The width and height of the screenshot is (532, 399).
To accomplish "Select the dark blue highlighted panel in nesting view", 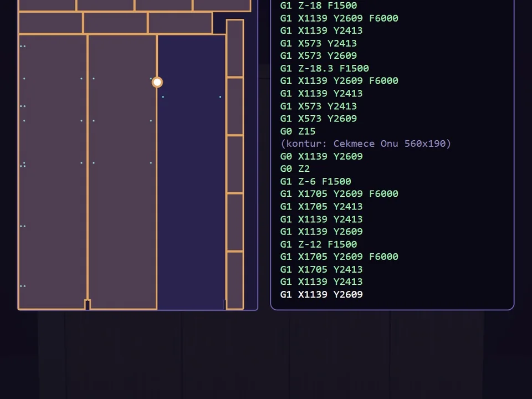I will pyautogui.click(x=191, y=172).
